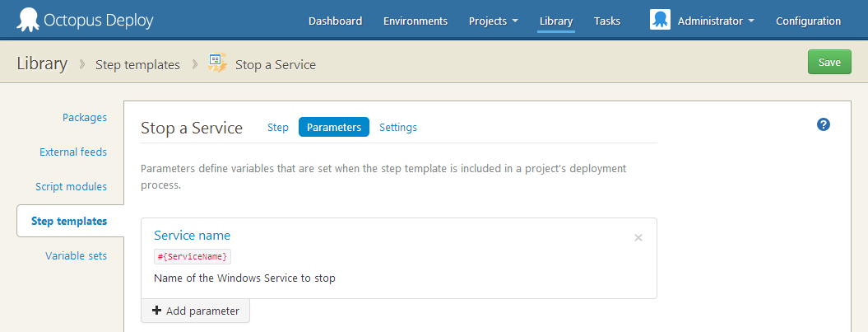
Task: Remove the Service name parameter
Action: [x=638, y=238]
